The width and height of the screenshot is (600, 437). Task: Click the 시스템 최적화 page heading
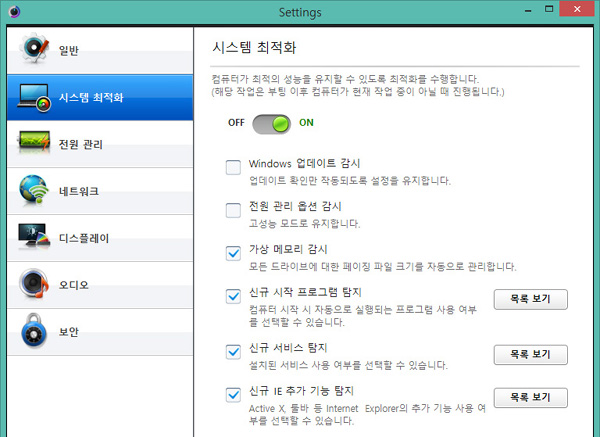(x=254, y=47)
